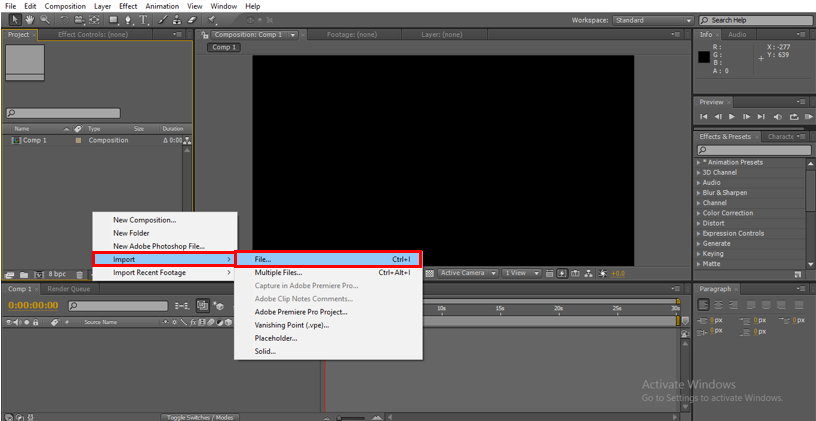Click the +0.0 exposure value

[618, 274]
